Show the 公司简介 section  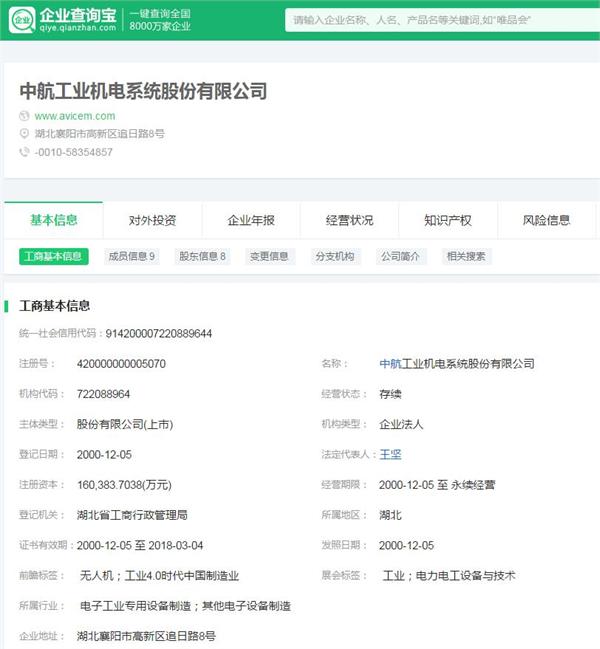tap(401, 256)
